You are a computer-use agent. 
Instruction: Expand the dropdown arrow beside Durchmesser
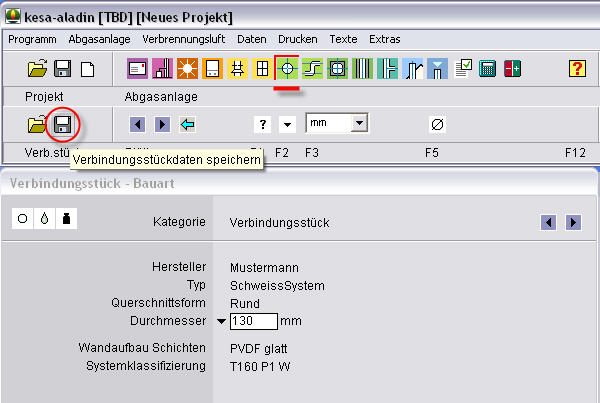pos(220,322)
